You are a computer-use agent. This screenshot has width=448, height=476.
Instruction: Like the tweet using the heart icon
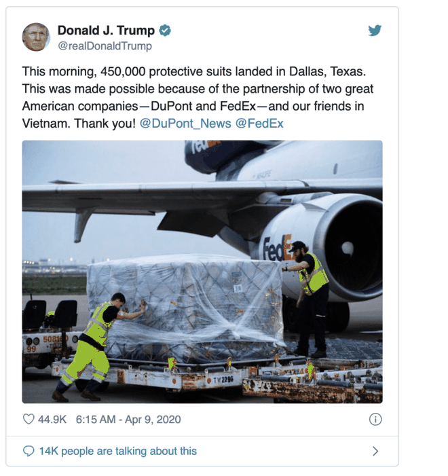(x=29, y=419)
